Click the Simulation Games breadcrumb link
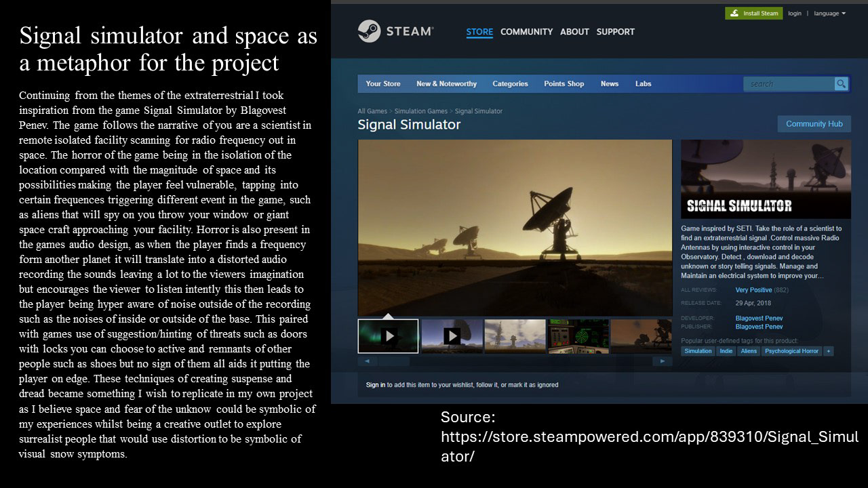868x488 pixels. pos(420,111)
